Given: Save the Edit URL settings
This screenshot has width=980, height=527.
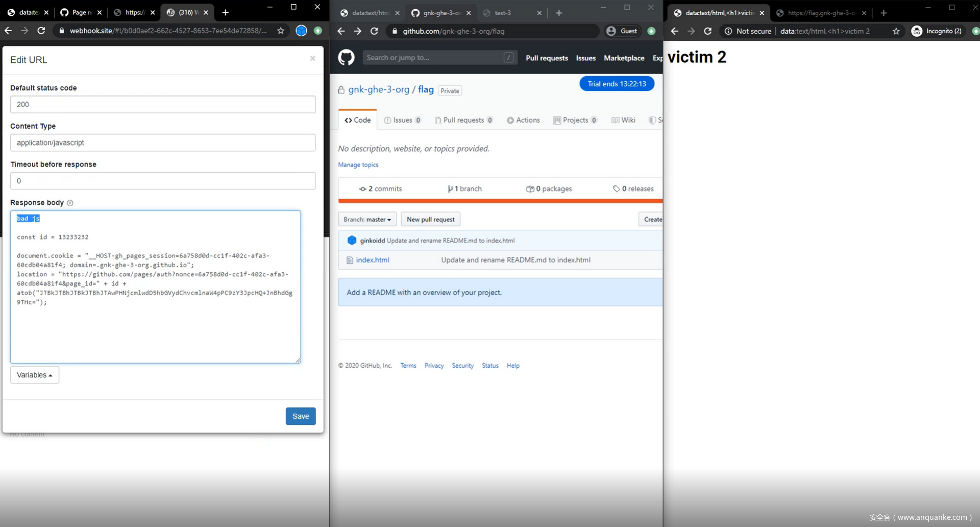Looking at the screenshot, I should tap(301, 416).
